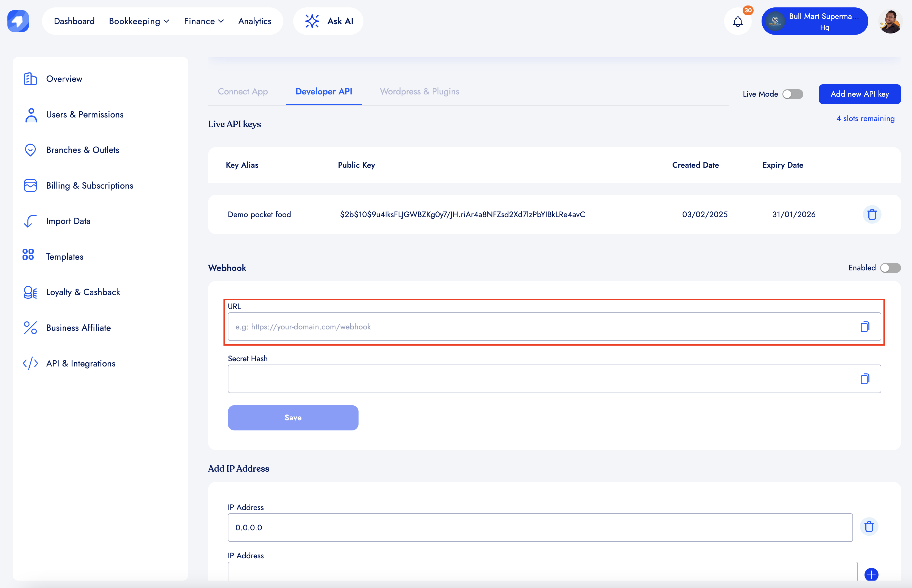Open Billing & Subscriptions in the sidebar

(89, 186)
